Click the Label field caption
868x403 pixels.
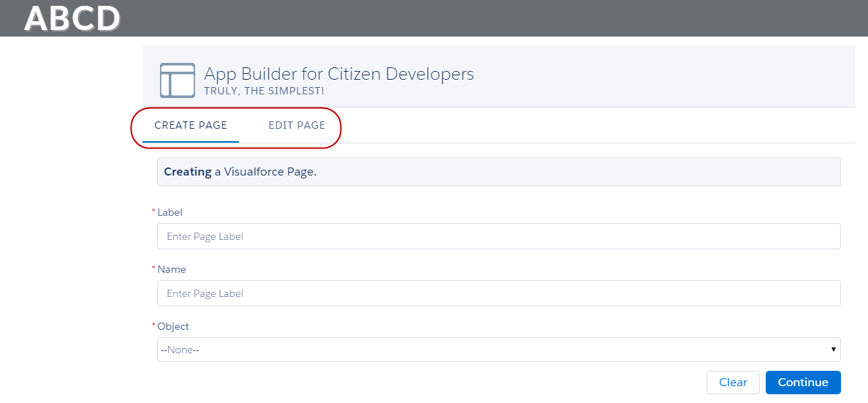pos(170,212)
